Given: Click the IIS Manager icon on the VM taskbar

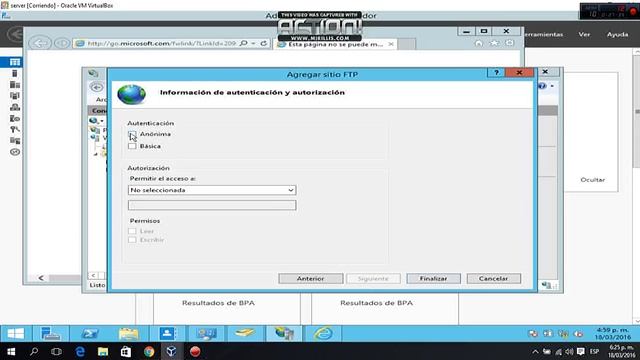Looking at the screenshot, I should pos(284,333).
